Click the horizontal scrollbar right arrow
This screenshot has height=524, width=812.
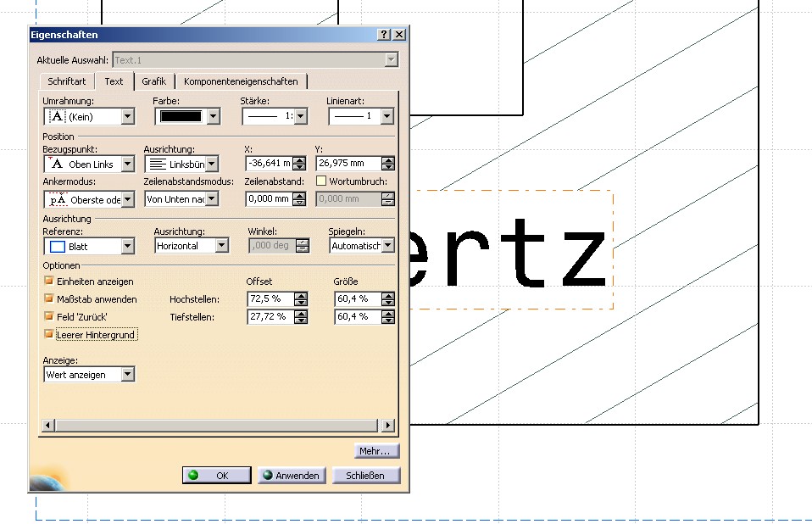(388, 425)
